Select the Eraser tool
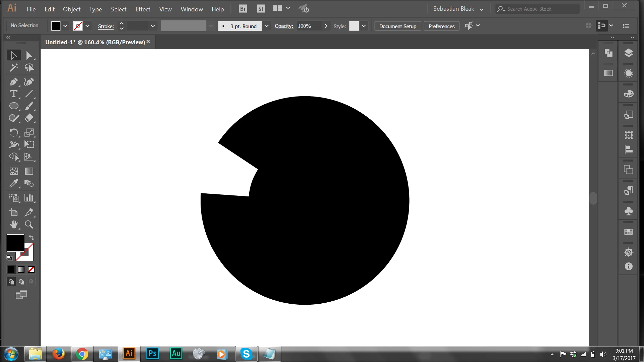Viewport: 644px width, 362px height. [29, 118]
